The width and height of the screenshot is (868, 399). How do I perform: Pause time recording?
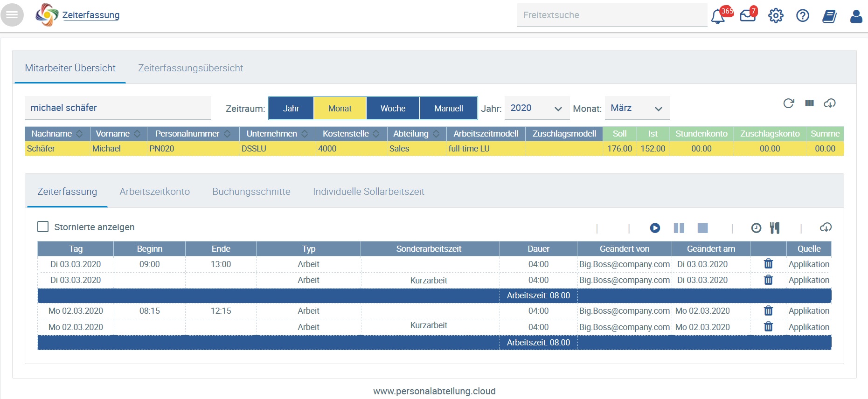coord(679,228)
